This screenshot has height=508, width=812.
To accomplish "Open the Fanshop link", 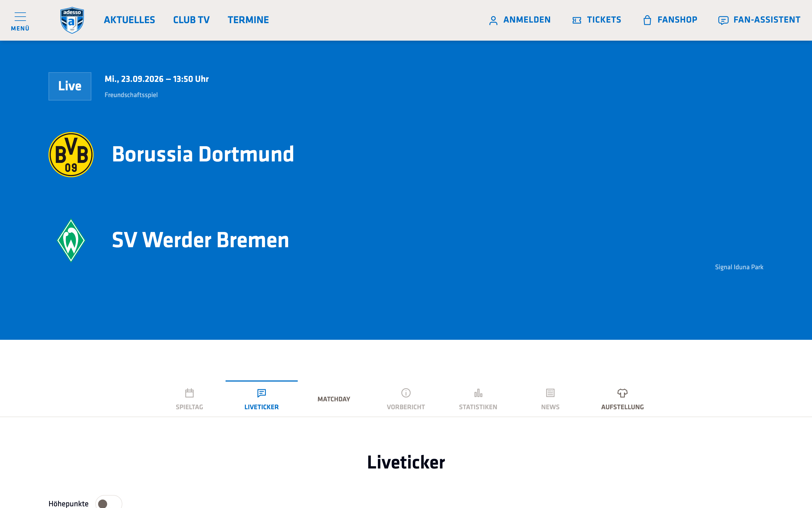I will coord(670,20).
